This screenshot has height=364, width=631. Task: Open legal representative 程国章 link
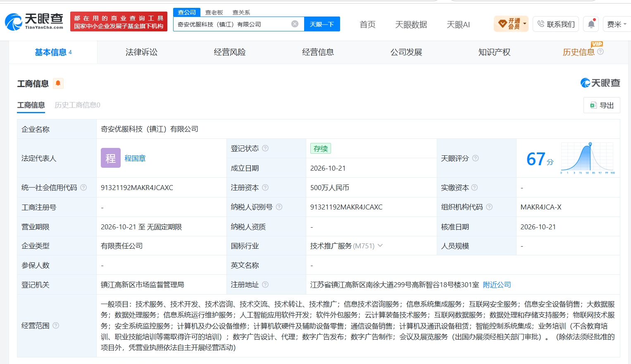[x=135, y=158]
